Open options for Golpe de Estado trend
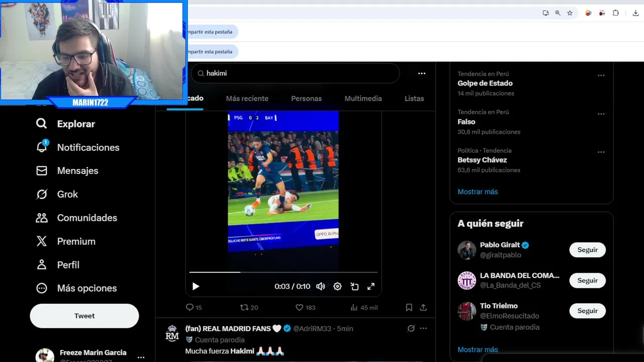Viewport: 644px width, 362px height. (601, 75)
